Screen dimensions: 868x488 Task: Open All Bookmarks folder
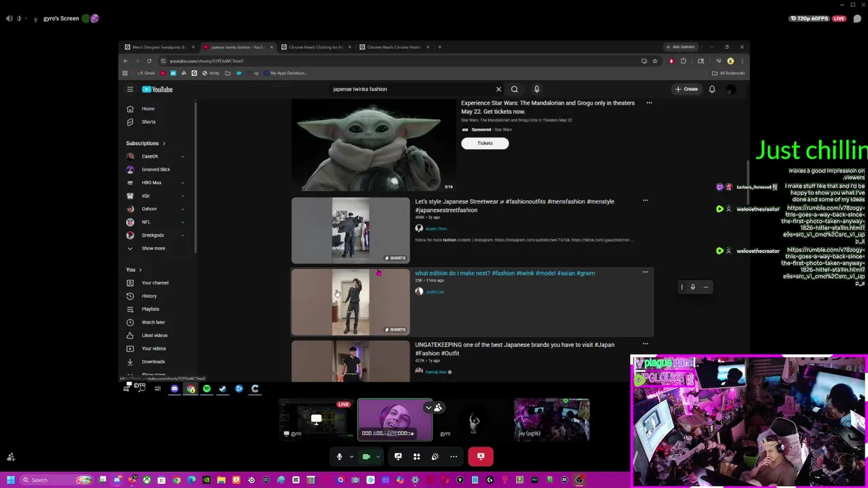(728, 73)
